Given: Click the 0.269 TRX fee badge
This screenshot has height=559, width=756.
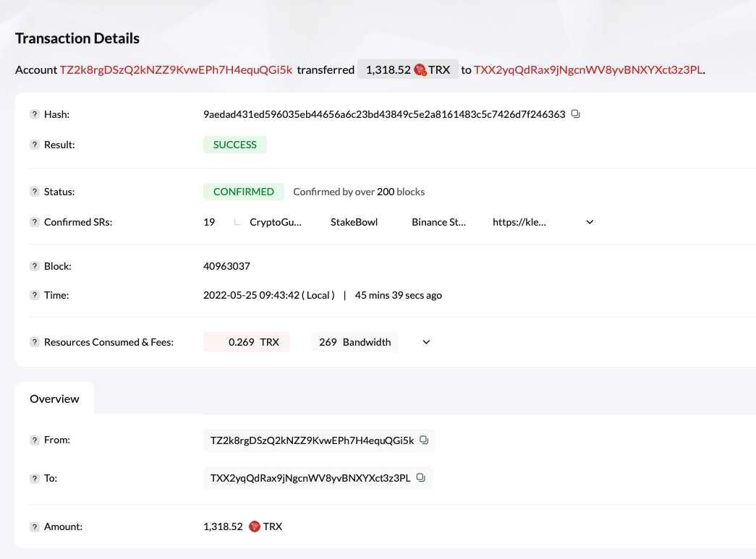Looking at the screenshot, I should 247,342.
